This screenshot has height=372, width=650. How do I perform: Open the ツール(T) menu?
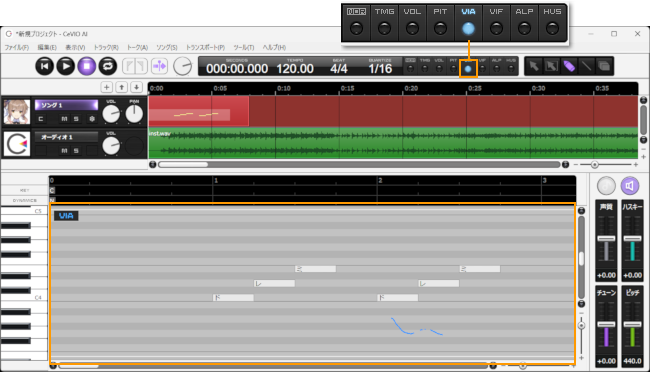click(244, 47)
